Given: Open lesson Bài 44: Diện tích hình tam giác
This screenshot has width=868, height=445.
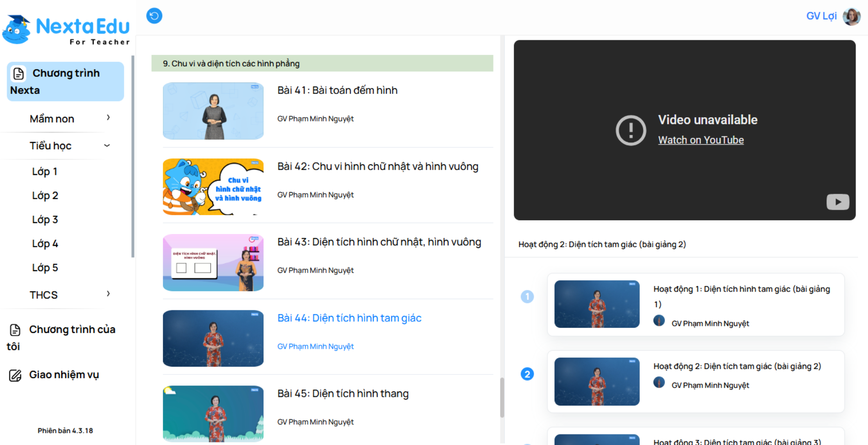Looking at the screenshot, I should [349, 318].
